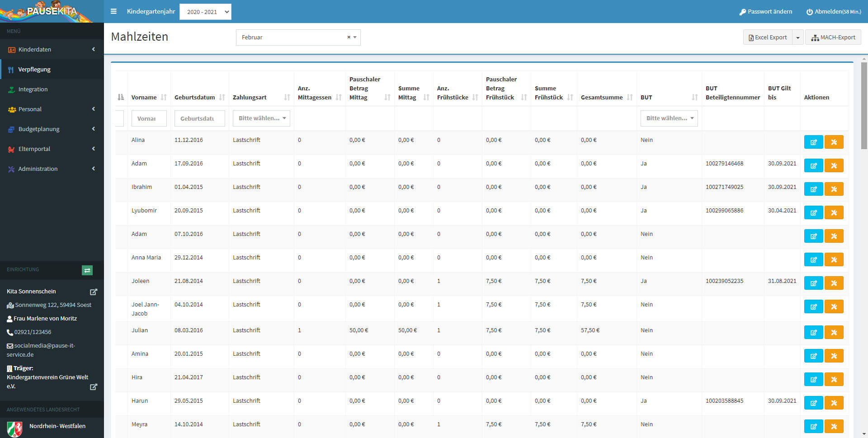Click the Vorname filter input field

[x=149, y=118]
